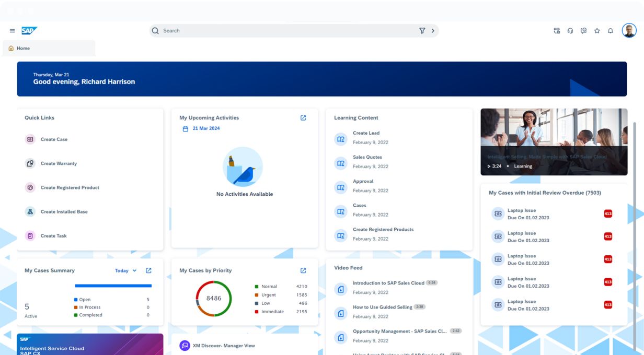Screen dimensions: 644x355
Task: Open Richard Harrison profile avatar menu
Action: coord(629,31)
